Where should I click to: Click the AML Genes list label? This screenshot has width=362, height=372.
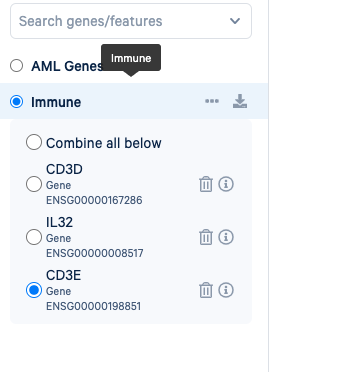[x=67, y=66]
